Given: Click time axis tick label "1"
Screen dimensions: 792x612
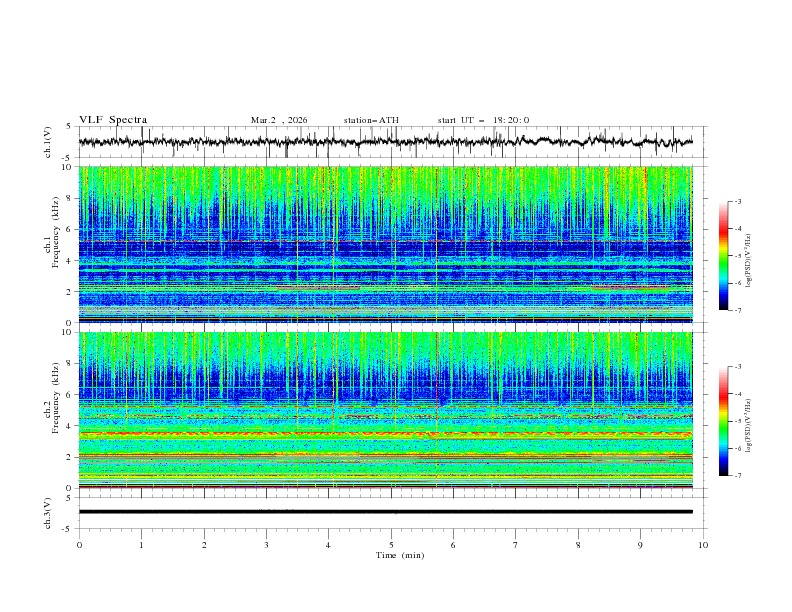Looking at the screenshot, I should (x=141, y=545).
